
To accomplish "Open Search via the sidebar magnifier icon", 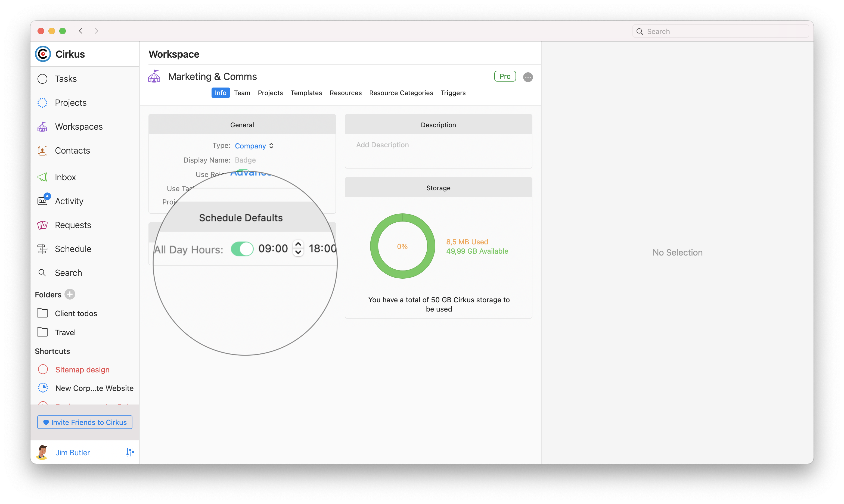I will pos(42,273).
